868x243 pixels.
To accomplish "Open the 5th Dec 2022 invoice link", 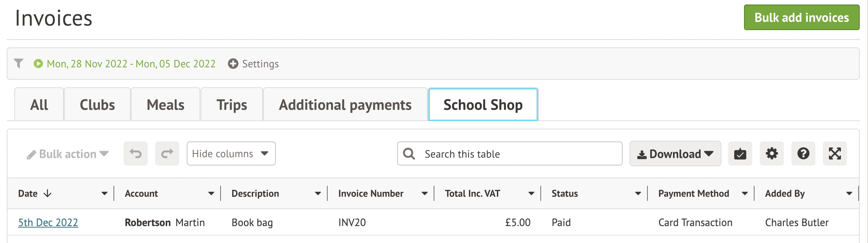I will pos(48,222).
